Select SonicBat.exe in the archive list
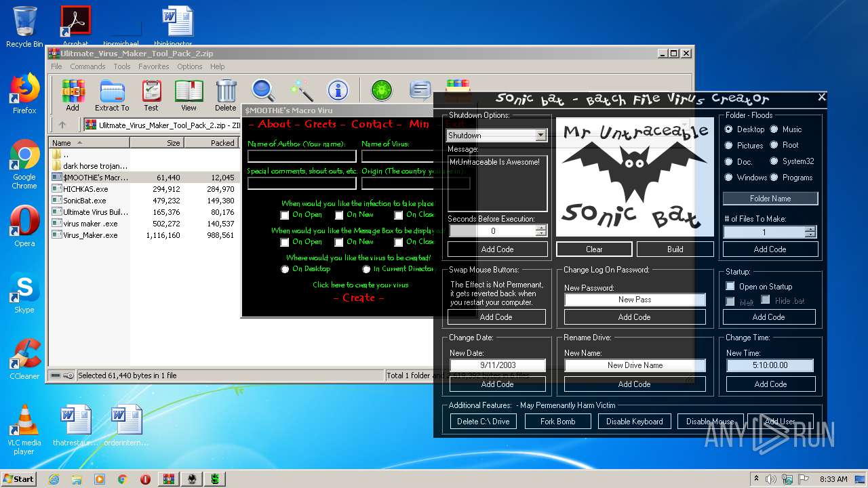This screenshot has width=868, height=488. (x=84, y=201)
